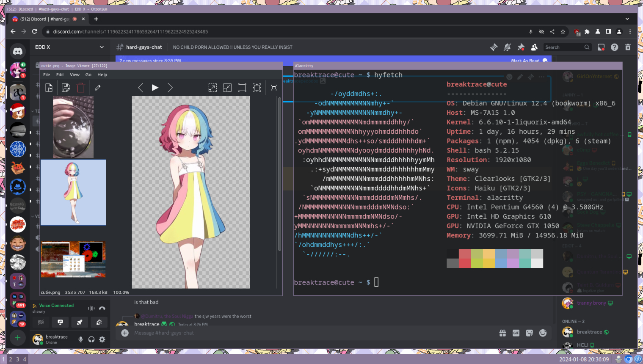Reload page in Chromium
The width and height of the screenshot is (643, 364).
tap(35, 31)
